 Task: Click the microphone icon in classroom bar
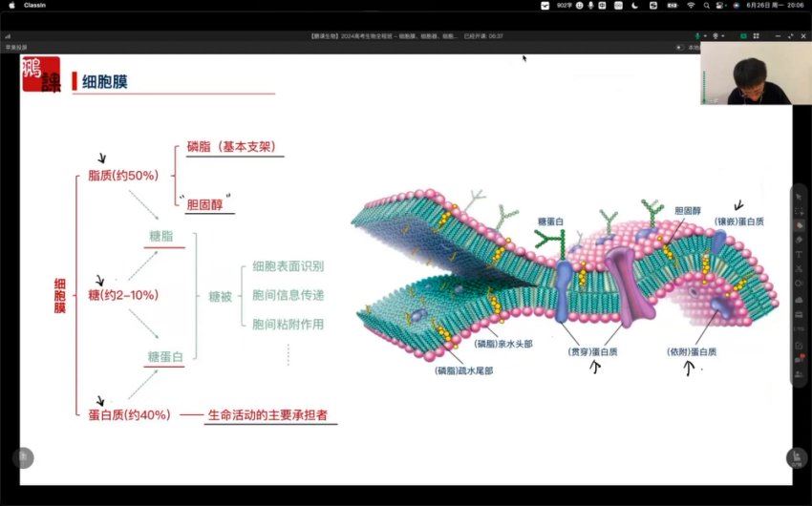coord(697,36)
